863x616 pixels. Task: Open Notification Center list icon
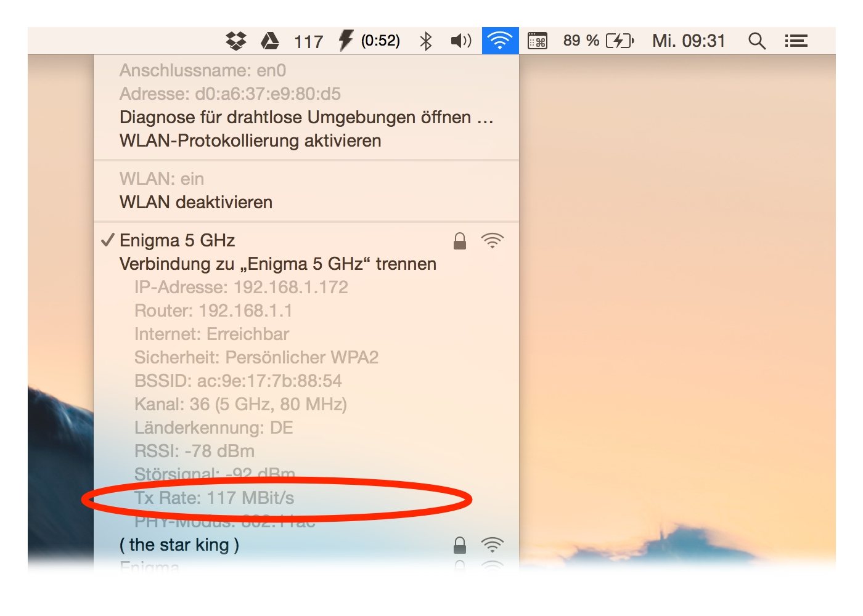pyautogui.click(x=796, y=41)
